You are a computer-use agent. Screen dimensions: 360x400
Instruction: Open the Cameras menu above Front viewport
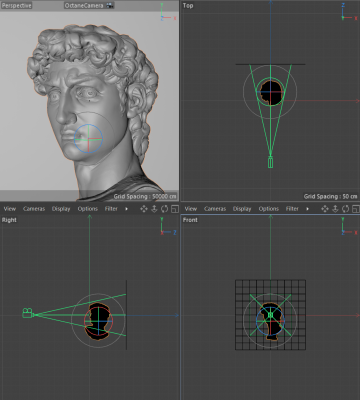coord(215,209)
